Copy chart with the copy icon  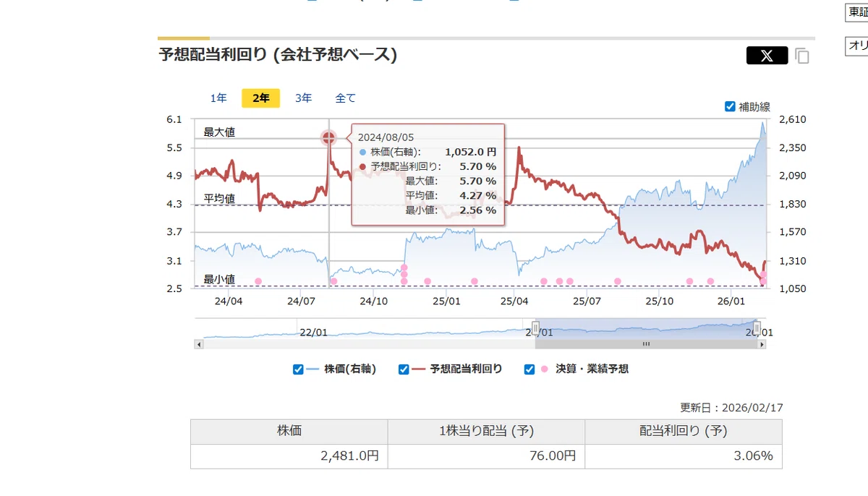click(x=801, y=56)
